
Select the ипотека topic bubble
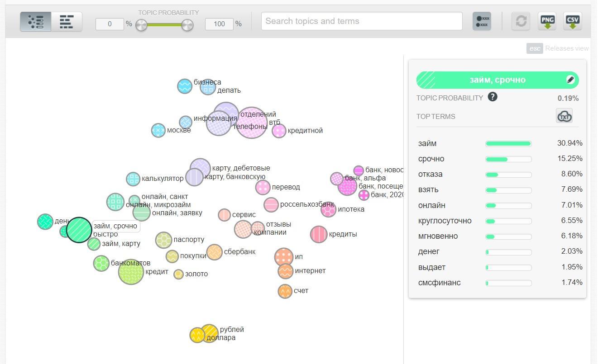point(328,209)
